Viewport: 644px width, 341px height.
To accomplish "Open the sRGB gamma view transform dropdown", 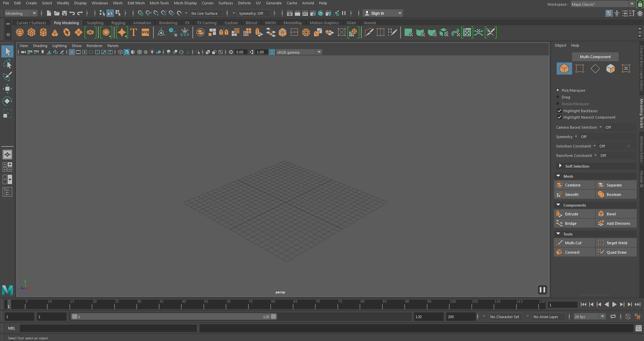I will 299,52.
